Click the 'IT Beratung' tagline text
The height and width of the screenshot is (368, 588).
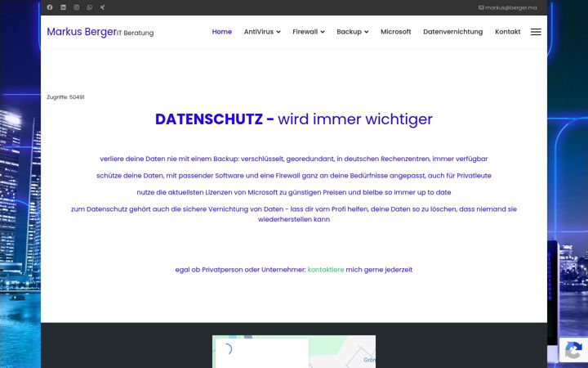pos(136,33)
